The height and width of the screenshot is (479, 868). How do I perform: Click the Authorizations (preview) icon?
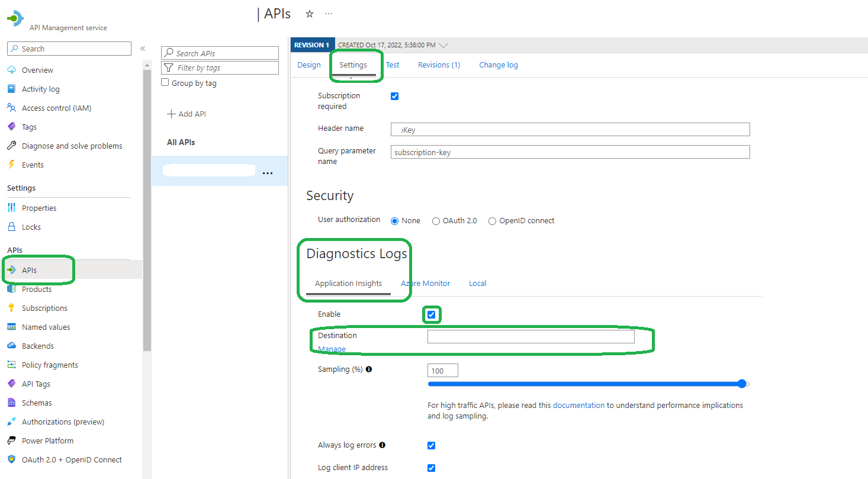click(x=11, y=422)
